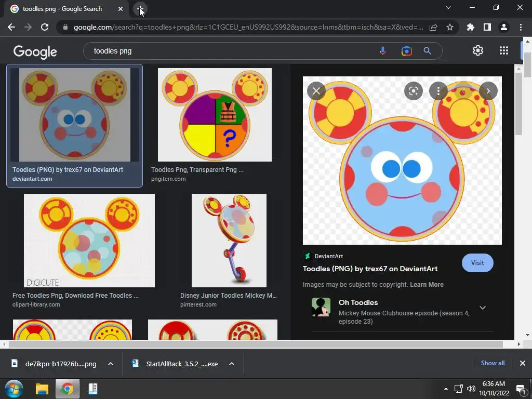Open Google quick settings gear

(x=478, y=50)
